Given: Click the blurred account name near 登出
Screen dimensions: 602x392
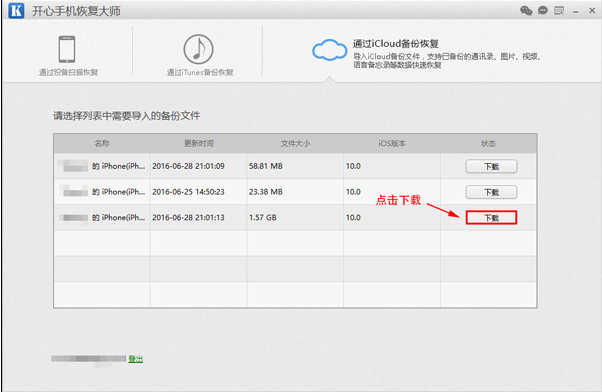Looking at the screenshot, I should [x=88, y=359].
